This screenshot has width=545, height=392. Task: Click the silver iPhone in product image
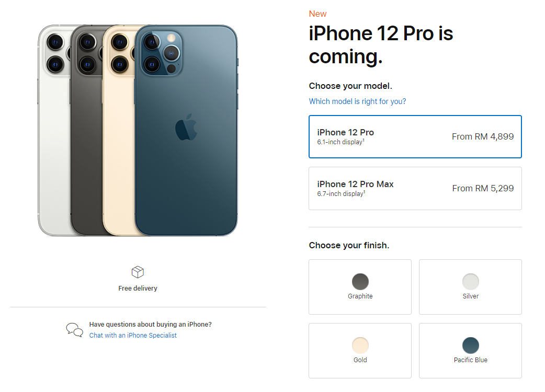pyautogui.click(x=54, y=130)
